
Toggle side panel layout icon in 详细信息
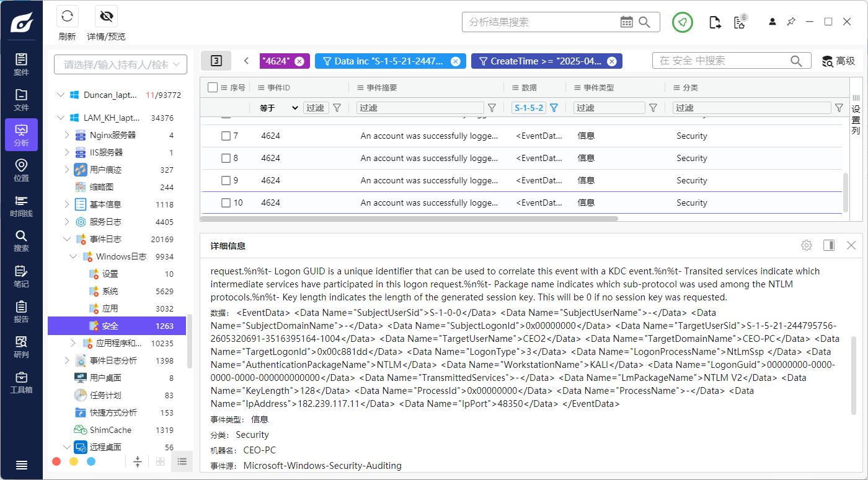pyautogui.click(x=829, y=245)
